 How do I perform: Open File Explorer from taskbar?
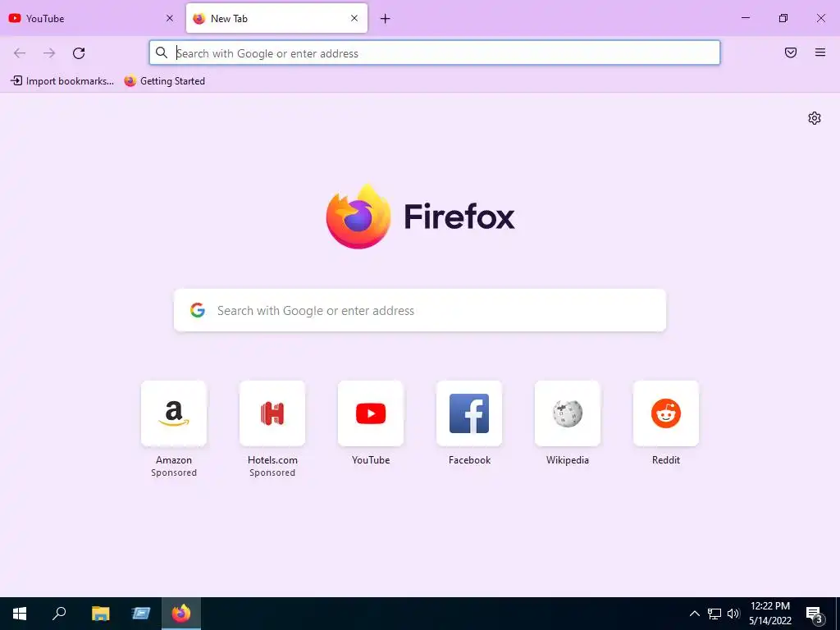tap(100, 614)
